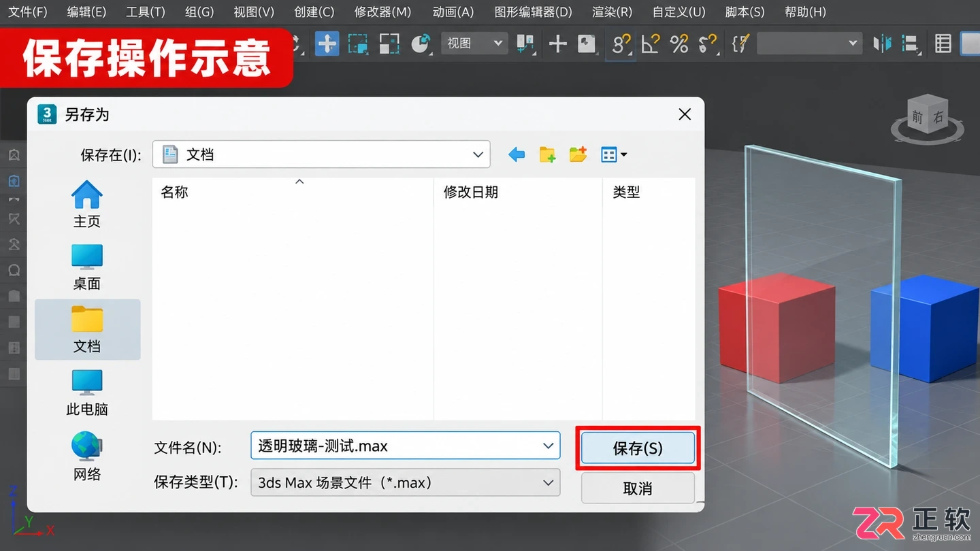The height and width of the screenshot is (551, 980).
Task: Open the 编辑(E) menu
Action: click(x=86, y=12)
